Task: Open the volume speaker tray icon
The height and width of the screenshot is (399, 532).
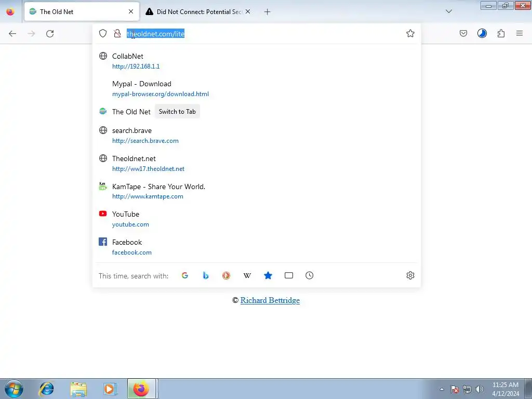Action: pos(480,389)
